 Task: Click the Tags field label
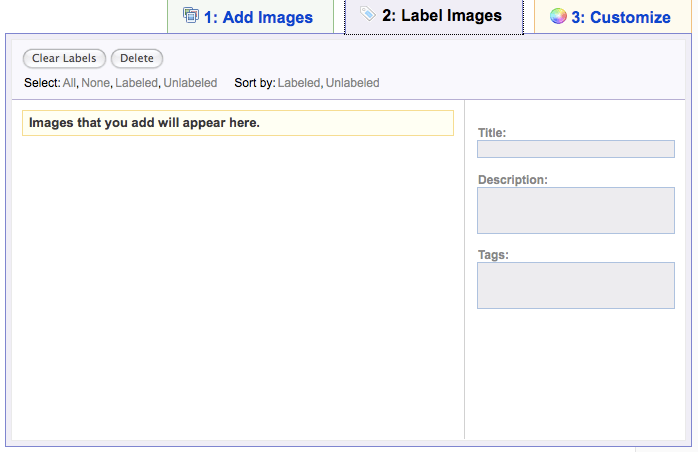pyautogui.click(x=493, y=255)
